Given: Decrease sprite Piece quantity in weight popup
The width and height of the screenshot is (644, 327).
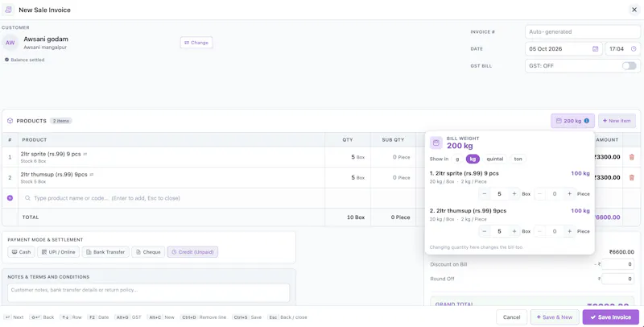Looking at the screenshot, I should [539, 194].
